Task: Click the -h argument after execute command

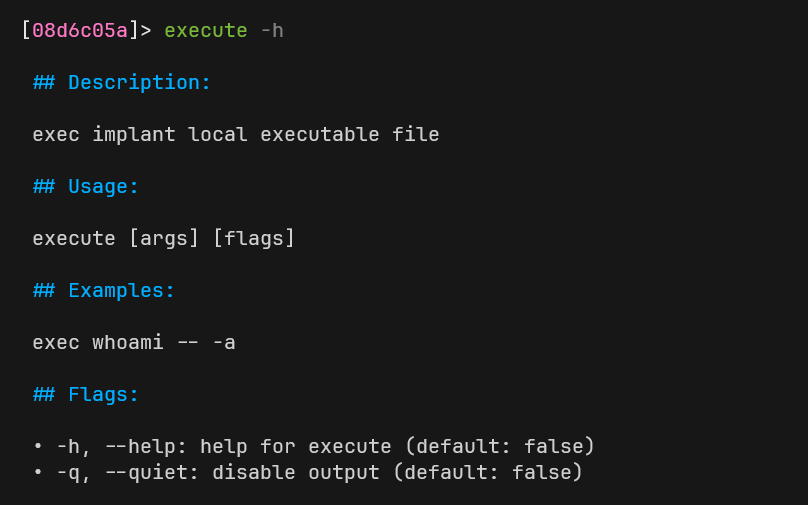Action: point(272,31)
